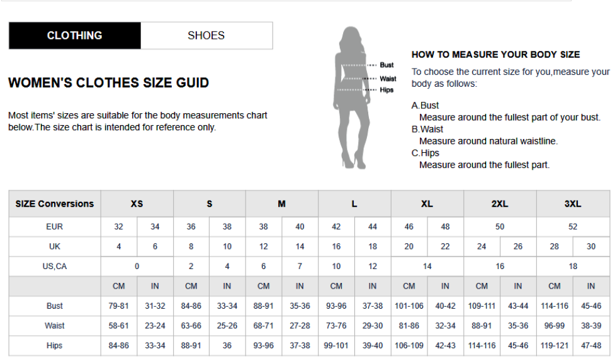Click the Bust label beside silhouette
Image resolution: width=615 pixels, height=364 pixels.
(386, 65)
